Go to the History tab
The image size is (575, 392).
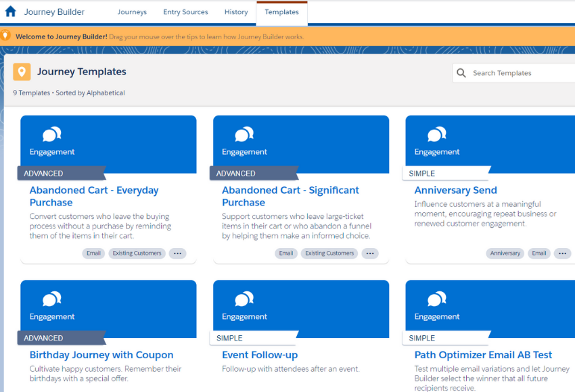click(x=236, y=12)
